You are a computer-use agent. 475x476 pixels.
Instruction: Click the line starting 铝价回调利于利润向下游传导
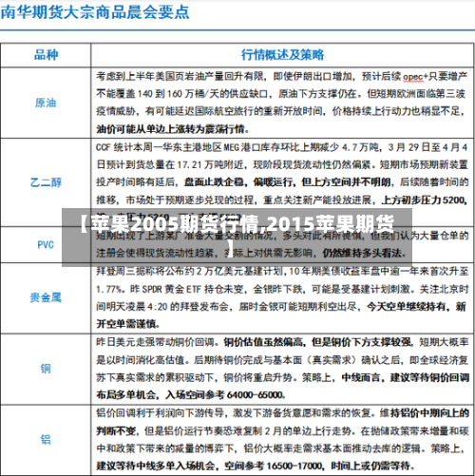tap(282, 412)
